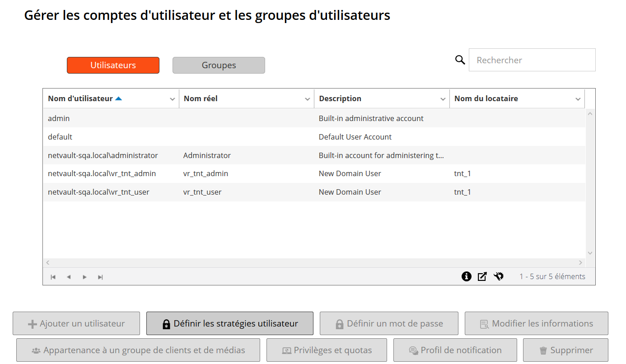Click Ajouter un utilisateur button

[76, 323]
